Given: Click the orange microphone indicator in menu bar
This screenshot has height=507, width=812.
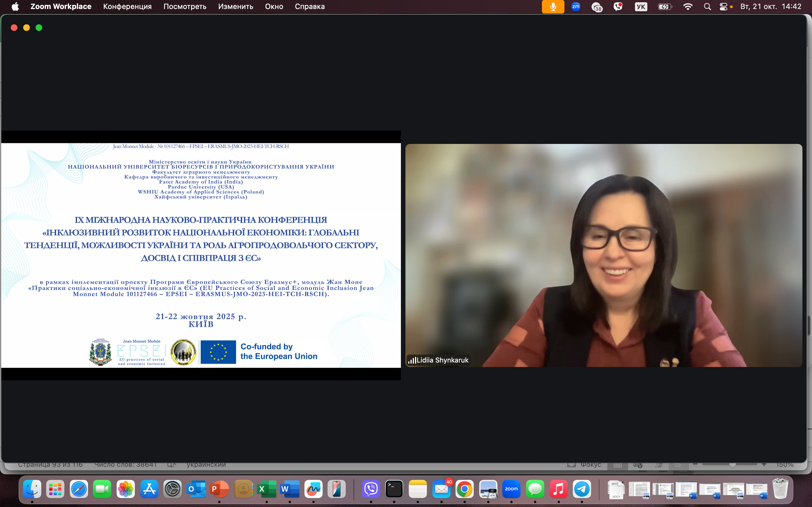Looking at the screenshot, I should (553, 7).
